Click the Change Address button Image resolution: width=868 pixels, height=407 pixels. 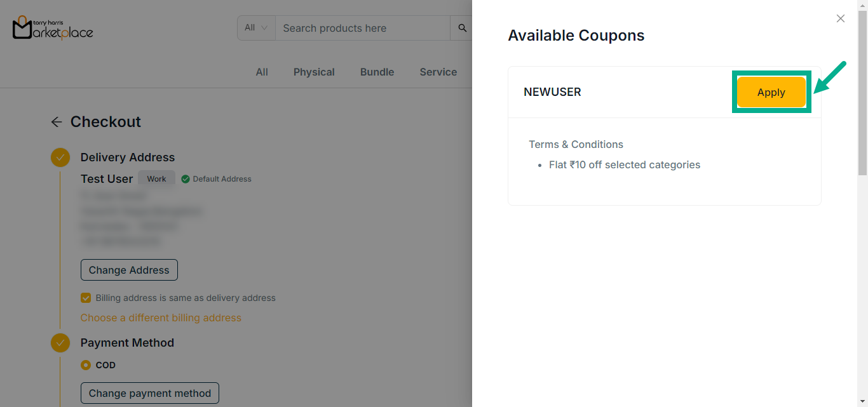point(129,270)
